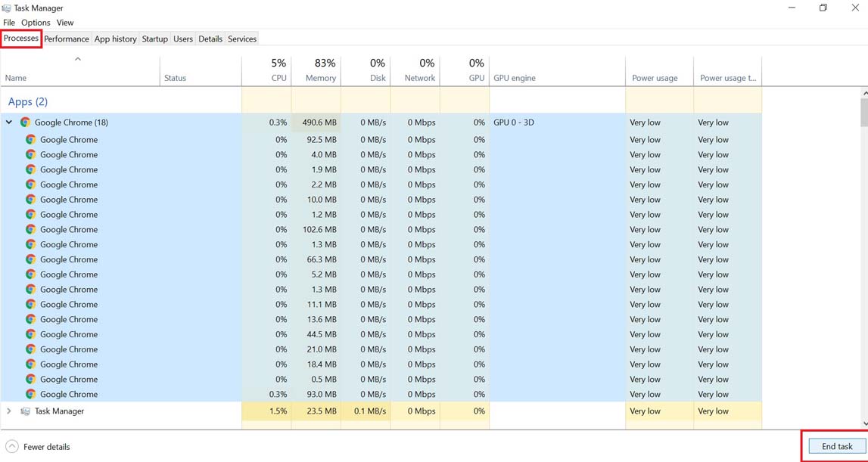
Task: Click the Chrome icon in the 21.0 MB row
Action: tap(30, 349)
